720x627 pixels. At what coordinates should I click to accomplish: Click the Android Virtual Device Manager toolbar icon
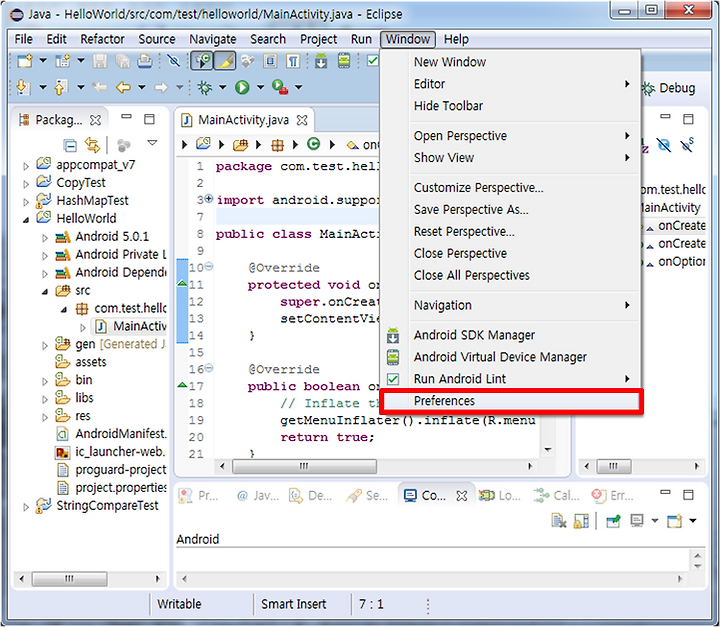coord(343,61)
